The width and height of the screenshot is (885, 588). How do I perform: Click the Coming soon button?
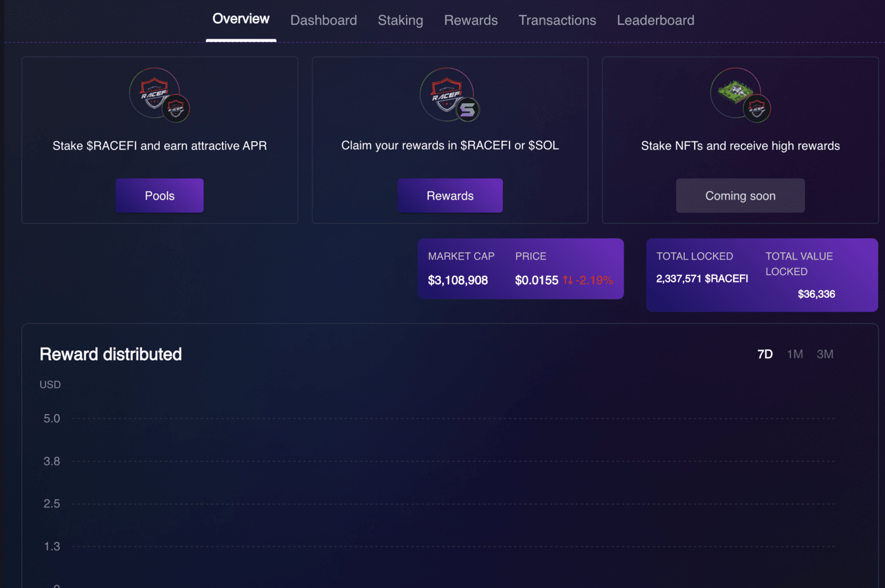click(x=741, y=196)
